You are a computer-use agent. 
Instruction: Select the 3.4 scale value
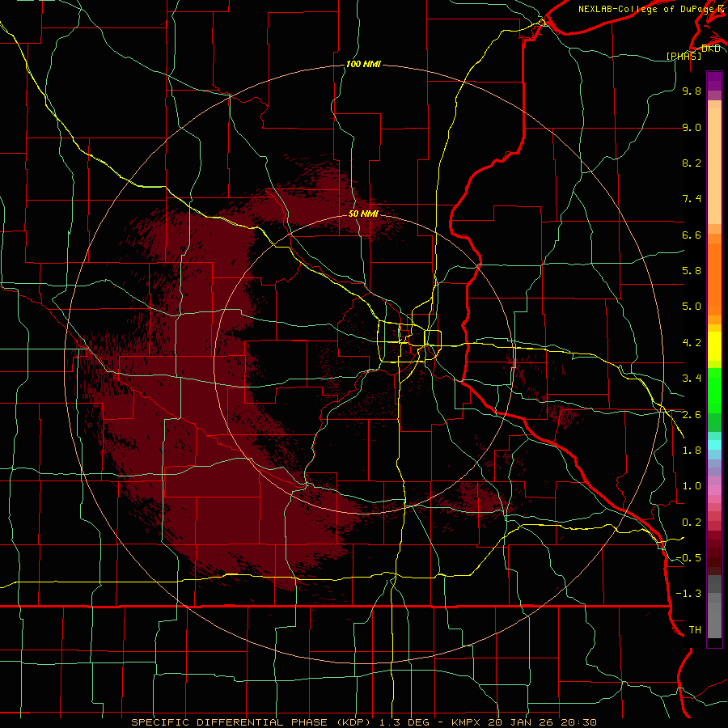tap(692, 378)
